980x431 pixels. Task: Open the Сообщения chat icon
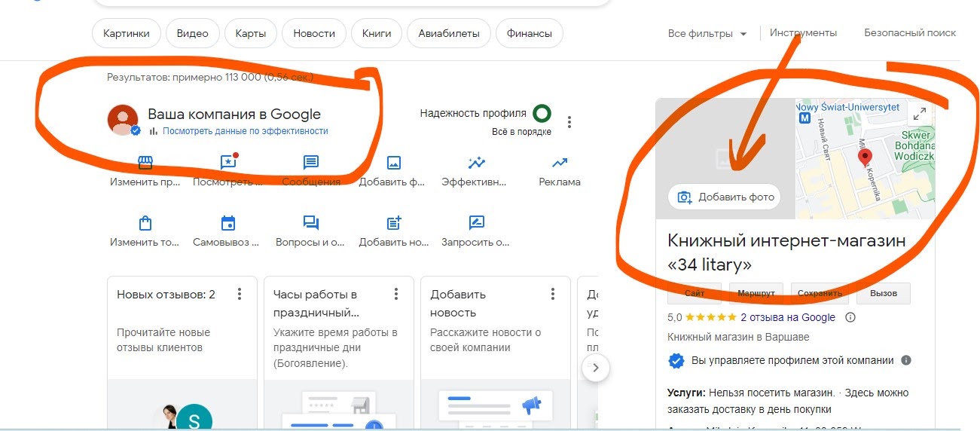[311, 163]
